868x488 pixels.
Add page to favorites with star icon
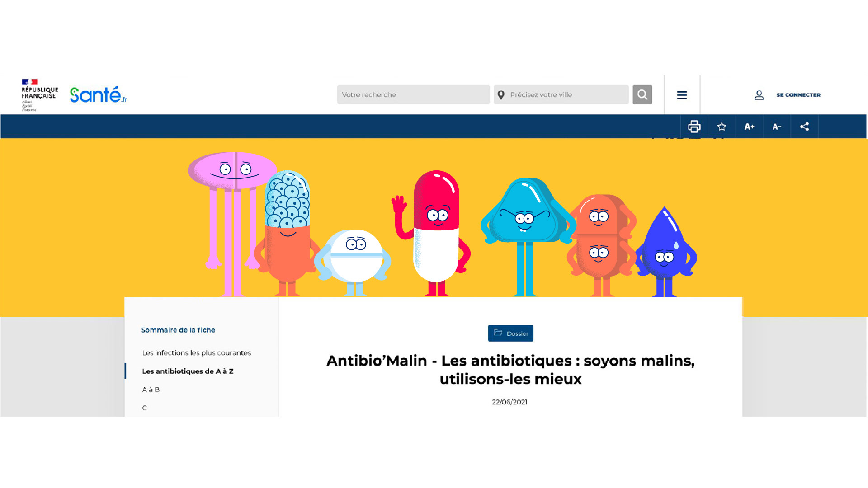[x=722, y=127]
